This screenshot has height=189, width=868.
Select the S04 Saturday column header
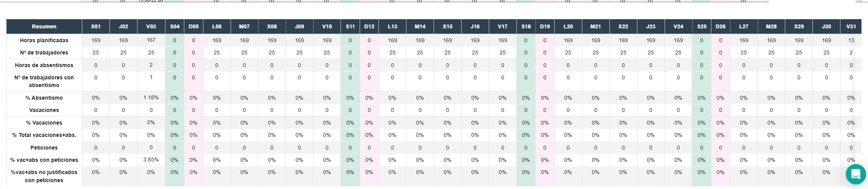(x=175, y=26)
